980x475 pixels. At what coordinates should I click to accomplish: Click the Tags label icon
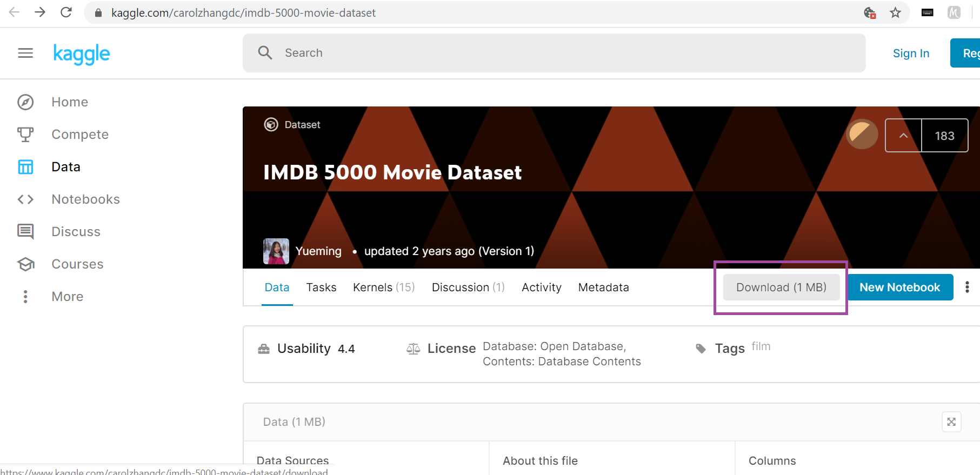point(701,349)
